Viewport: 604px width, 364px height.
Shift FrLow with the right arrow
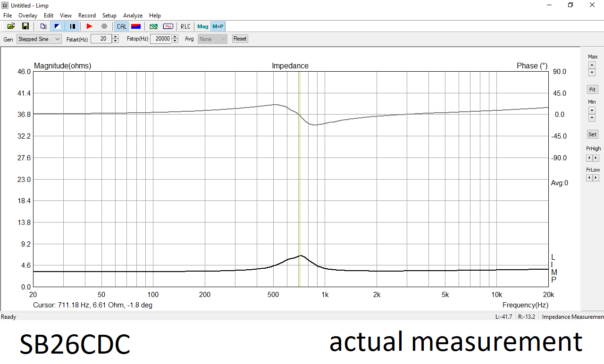click(x=596, y=178)
